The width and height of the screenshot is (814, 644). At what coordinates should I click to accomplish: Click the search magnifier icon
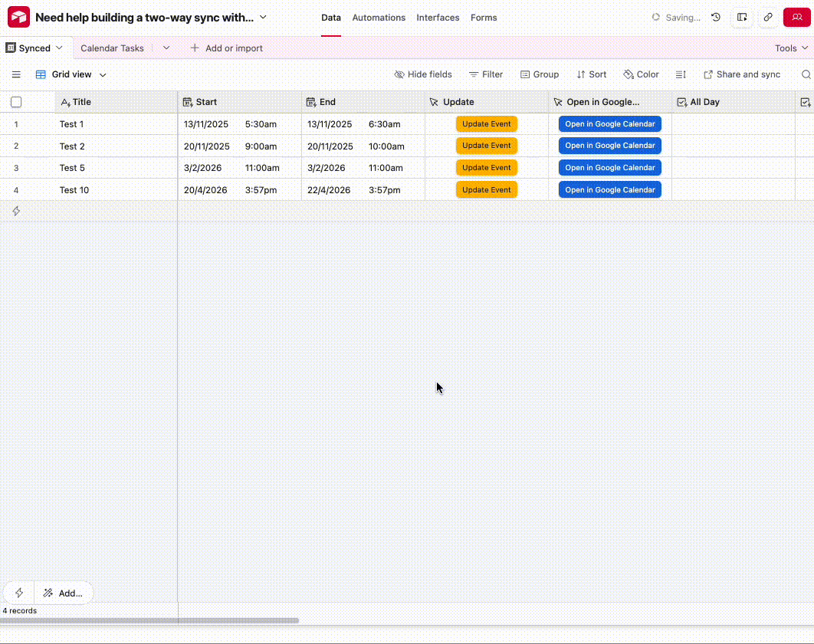pyautogui.click(x=806, y=75)
